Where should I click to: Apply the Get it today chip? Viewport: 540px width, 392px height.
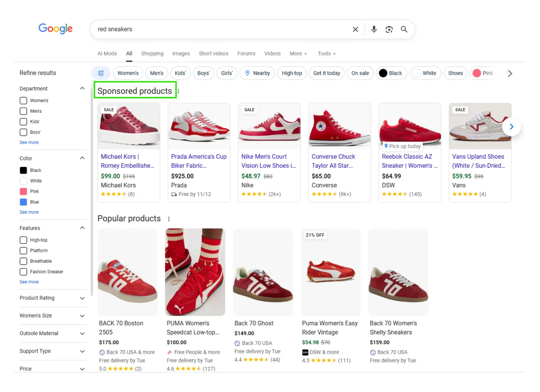327,73
